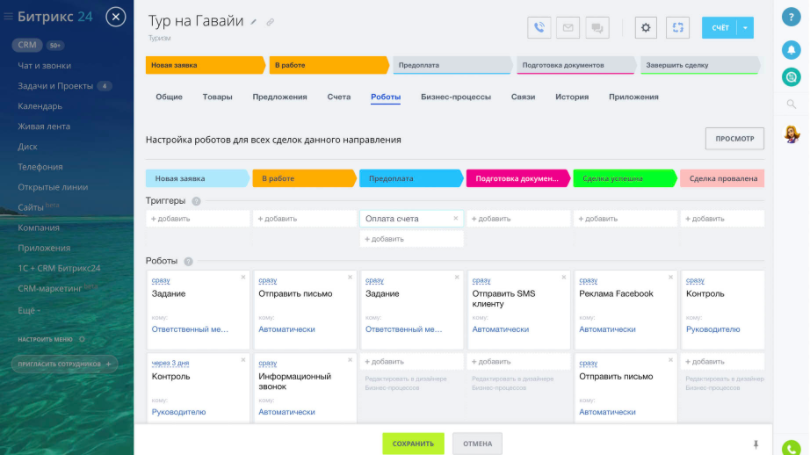Screen dimensions: 810x457
Task: Expand the СЧЁТ button dropdown arrow
Action: [x=745, y=28]
